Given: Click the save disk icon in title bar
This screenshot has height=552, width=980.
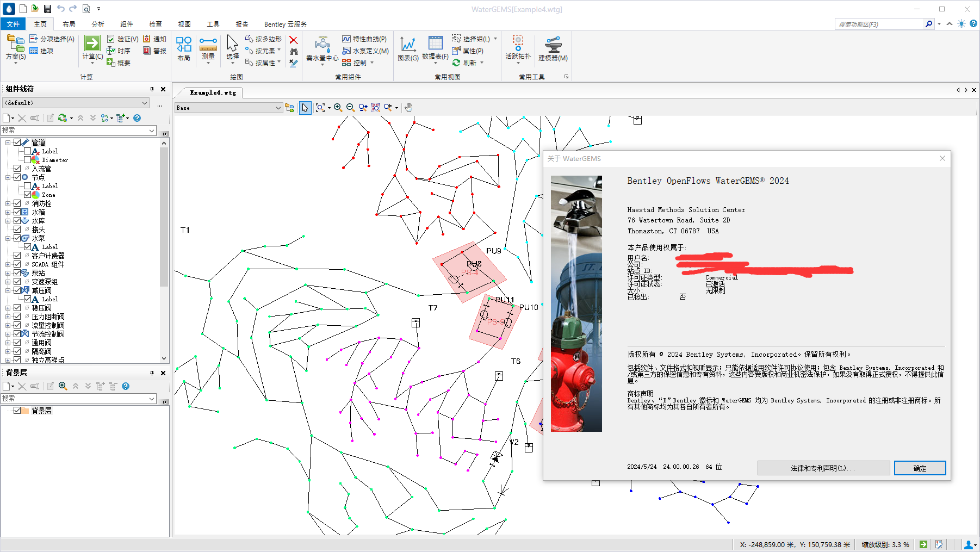Looking at the screenshot, I should (47, 9).
